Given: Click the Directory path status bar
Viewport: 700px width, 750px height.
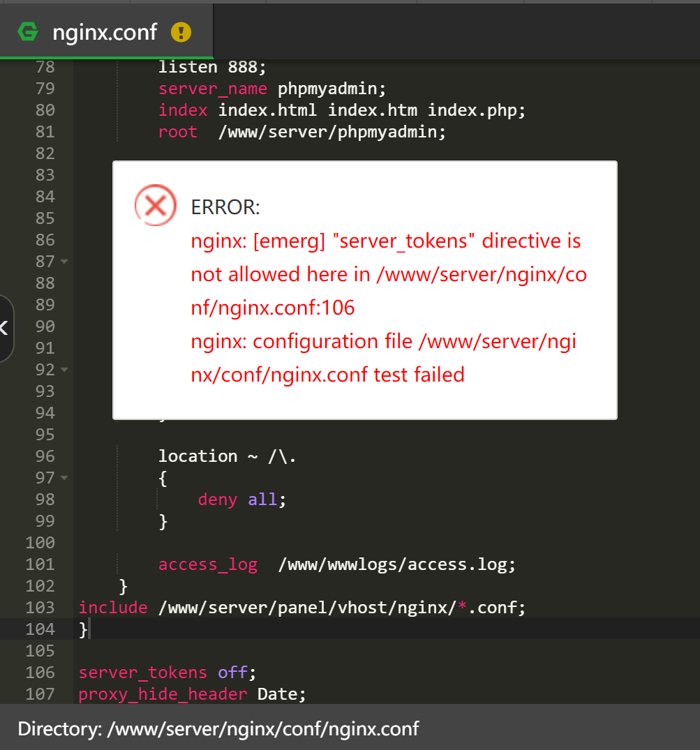Looking at the screenshot, I should coord(218,729).
